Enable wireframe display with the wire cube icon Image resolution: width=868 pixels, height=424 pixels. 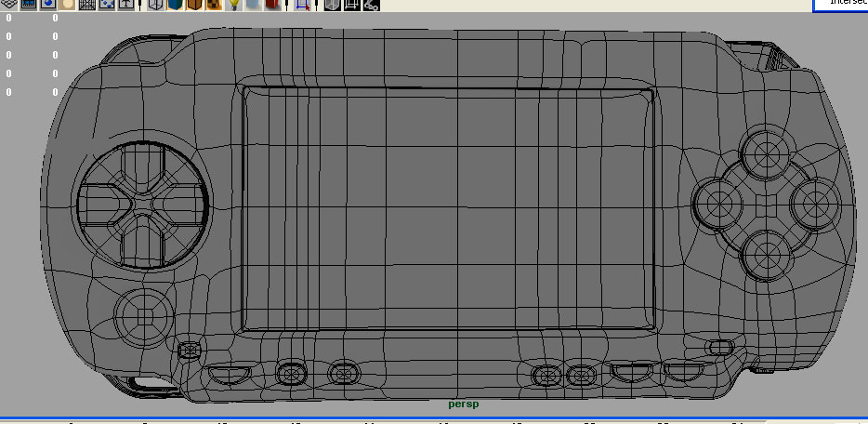(156, 5)
